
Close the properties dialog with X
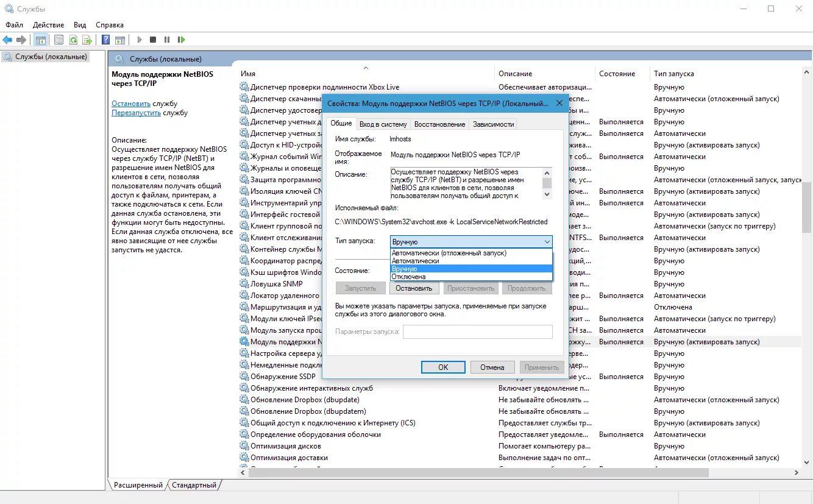coord(559,104)
